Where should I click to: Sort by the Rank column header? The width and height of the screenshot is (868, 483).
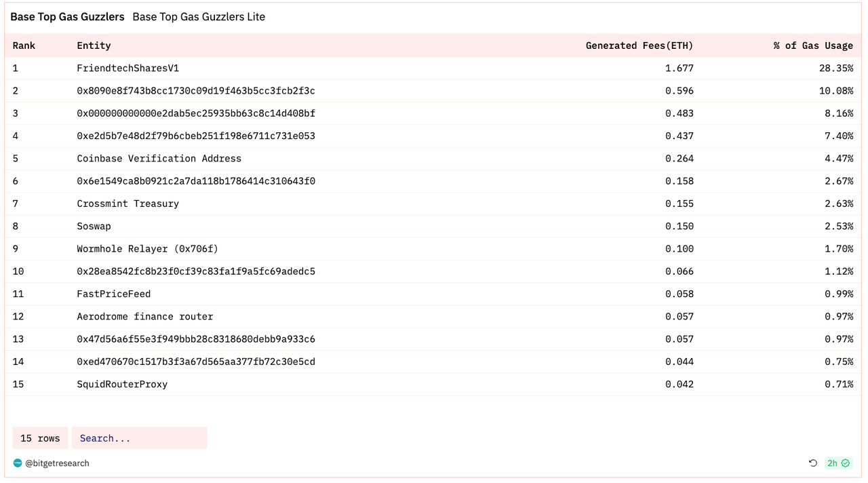point(24,45)
